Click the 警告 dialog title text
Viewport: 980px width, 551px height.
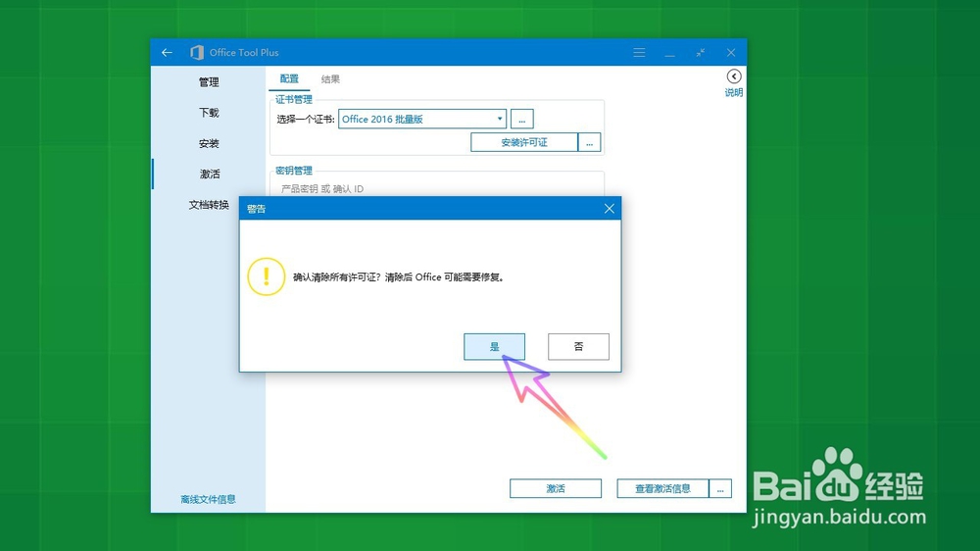coord(256,209)
